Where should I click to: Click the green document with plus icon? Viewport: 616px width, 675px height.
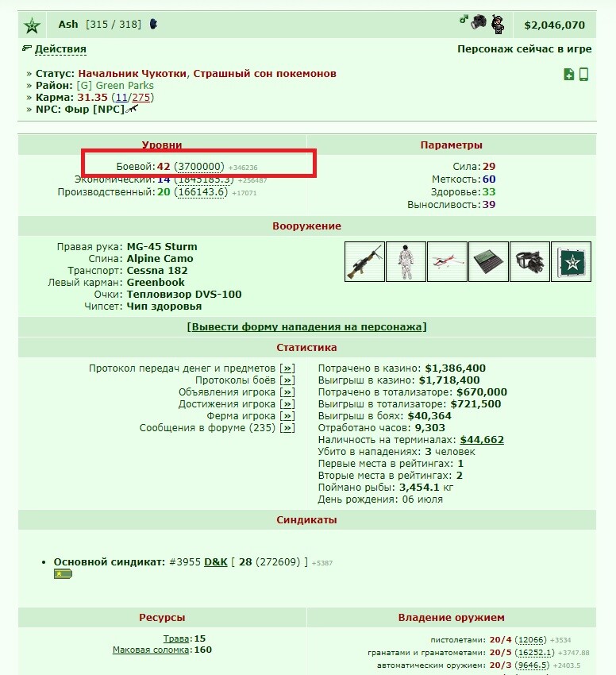click(x=569, y=75)
